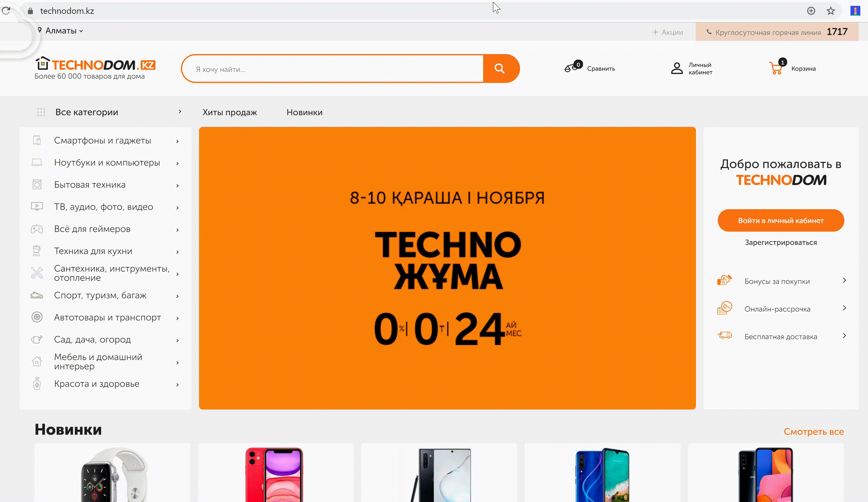Open the Хиты продаж tab
Image resolution: width=868 pixels, height=502 pixels.
[230, 112]
